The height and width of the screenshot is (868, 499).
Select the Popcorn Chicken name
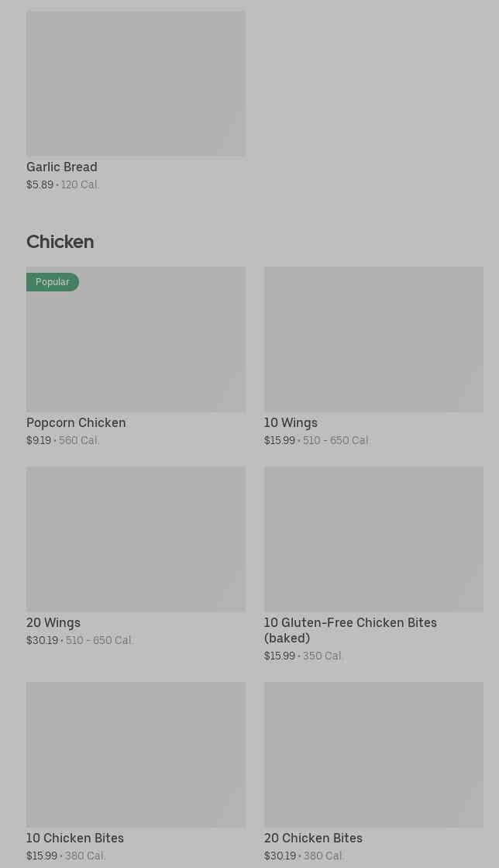point(76,422)
